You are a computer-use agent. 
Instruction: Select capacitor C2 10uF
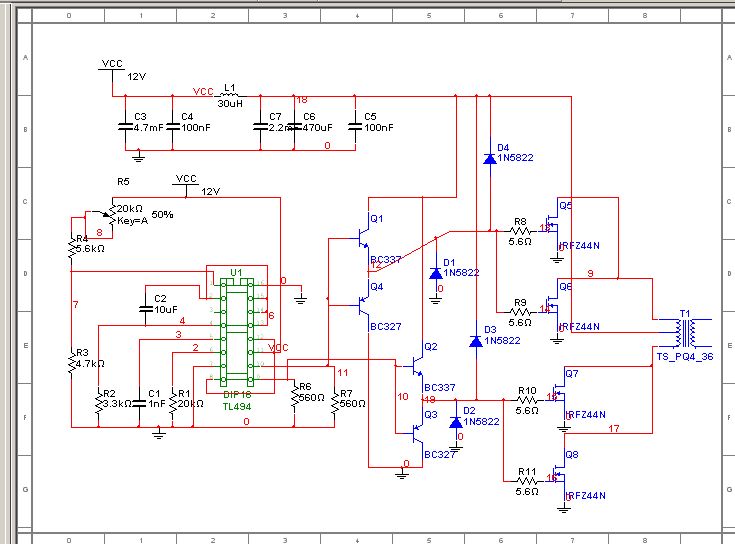coord(146,309)
